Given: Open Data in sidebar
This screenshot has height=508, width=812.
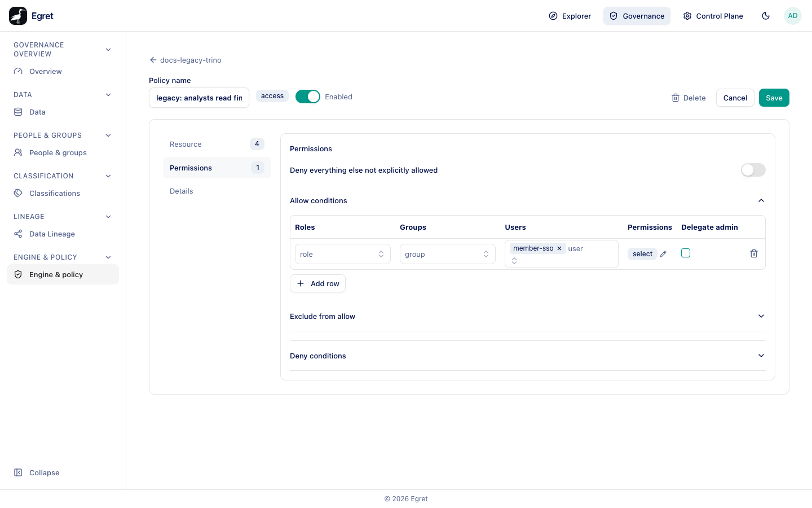Looking at the screenshot, I should click(x=63, y=112).
